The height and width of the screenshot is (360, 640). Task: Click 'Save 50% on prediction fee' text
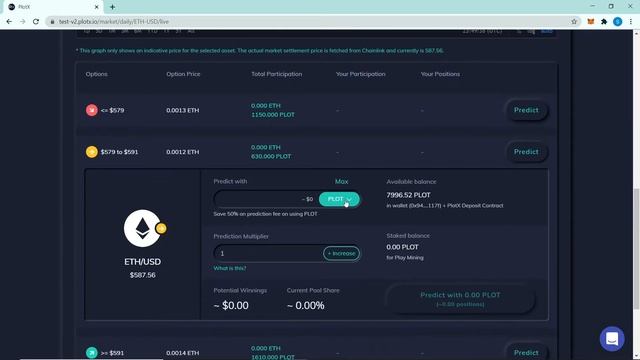pyautogui.click(x=265, y=214)
